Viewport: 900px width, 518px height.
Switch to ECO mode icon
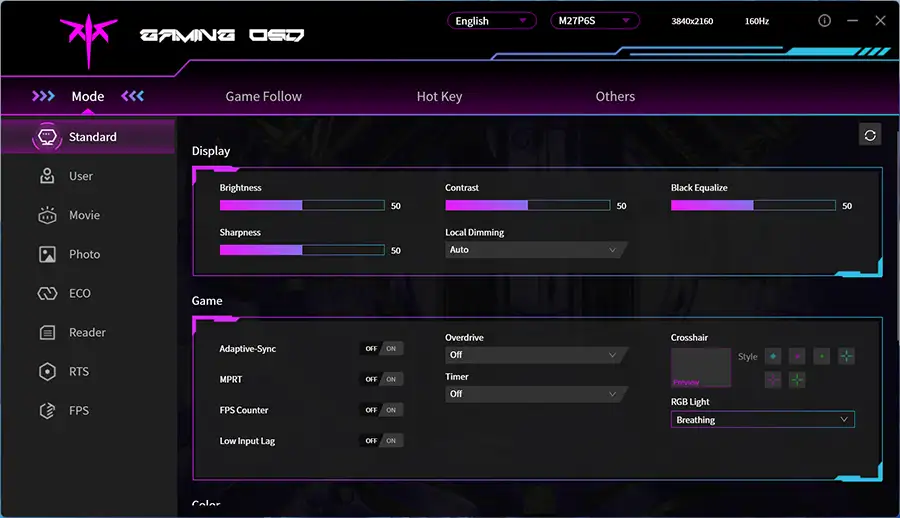click(47, 293)
